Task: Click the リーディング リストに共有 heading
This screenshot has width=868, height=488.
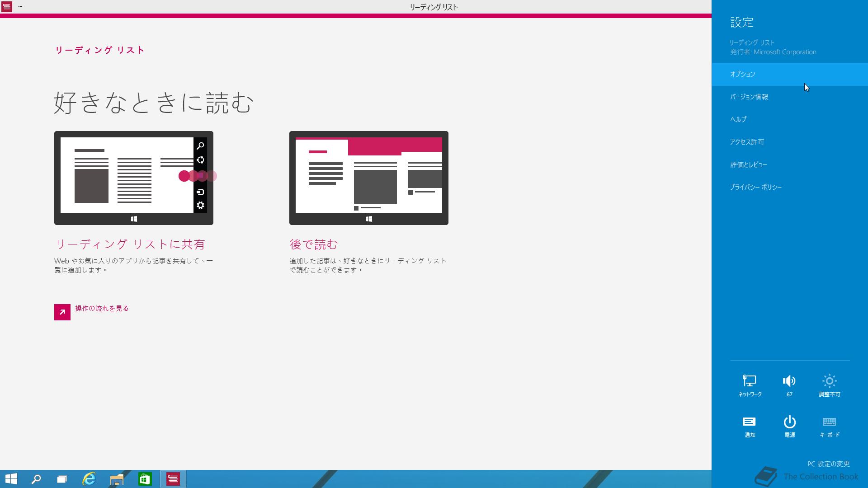Action: [x=130, y=244]
